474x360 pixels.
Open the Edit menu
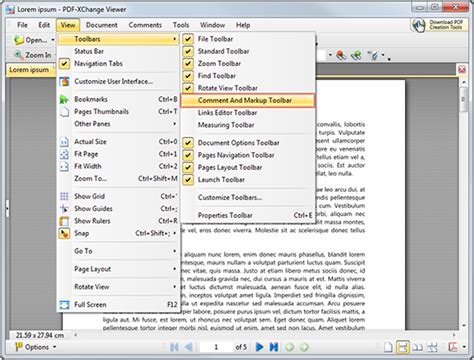coord(44,25)
